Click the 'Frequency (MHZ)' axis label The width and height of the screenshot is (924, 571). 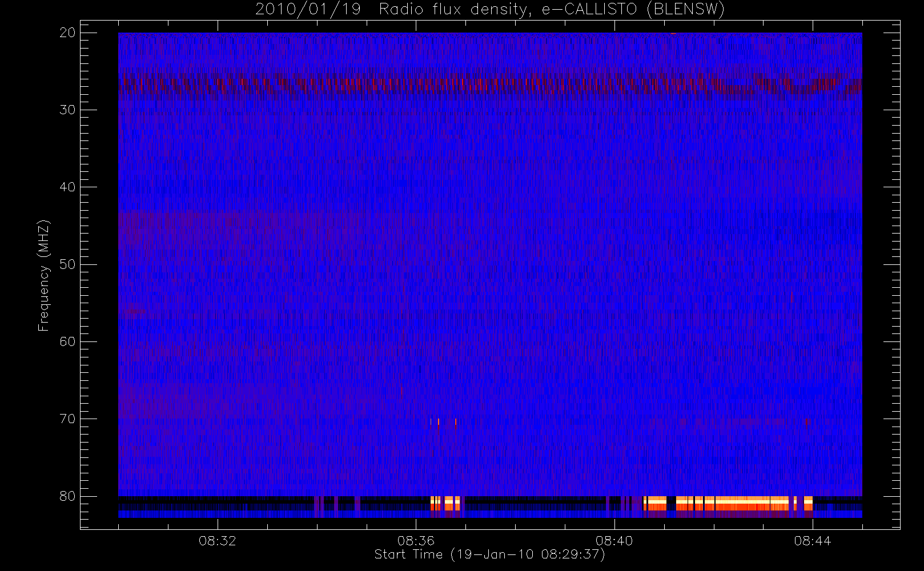coord(43,275)
